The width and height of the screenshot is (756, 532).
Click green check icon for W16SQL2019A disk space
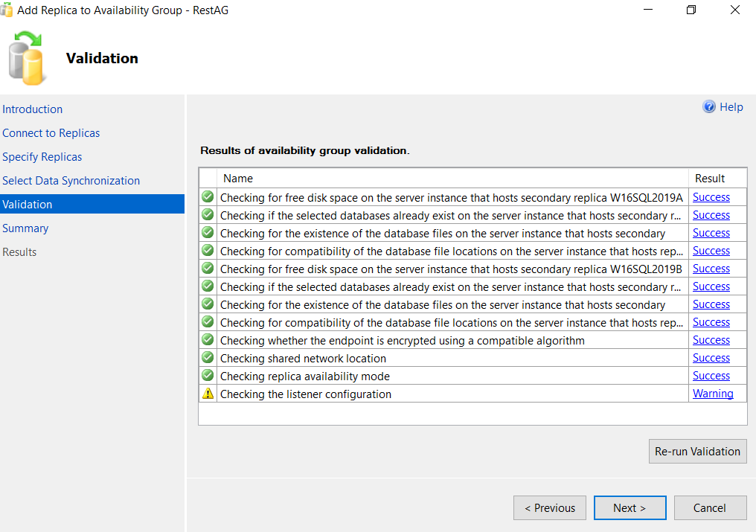(208, 197)
